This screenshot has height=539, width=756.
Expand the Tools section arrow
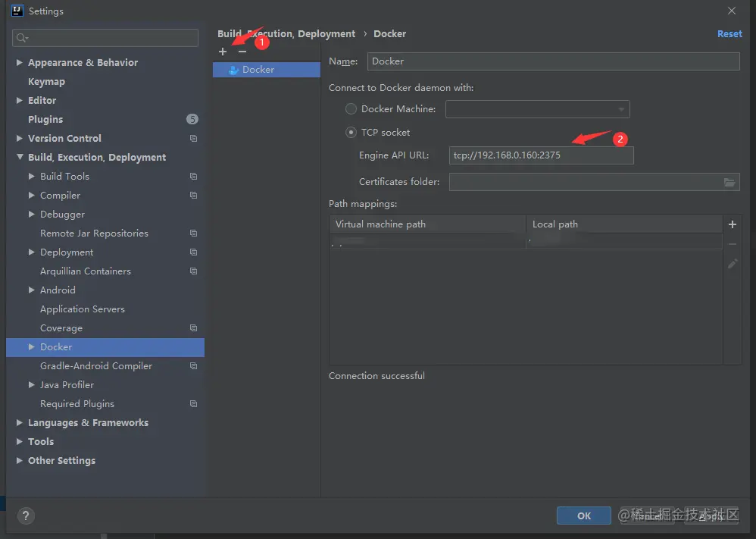pos(19,441)
